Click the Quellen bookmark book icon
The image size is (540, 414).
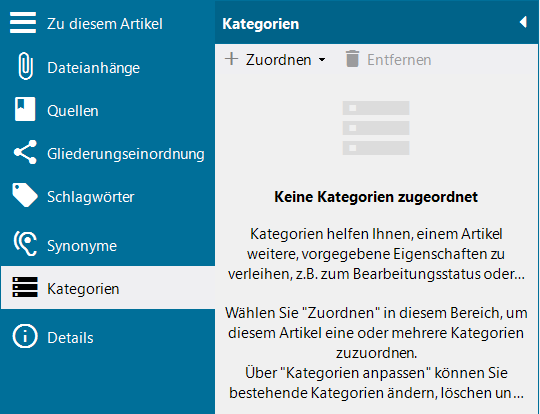(25, 109)
